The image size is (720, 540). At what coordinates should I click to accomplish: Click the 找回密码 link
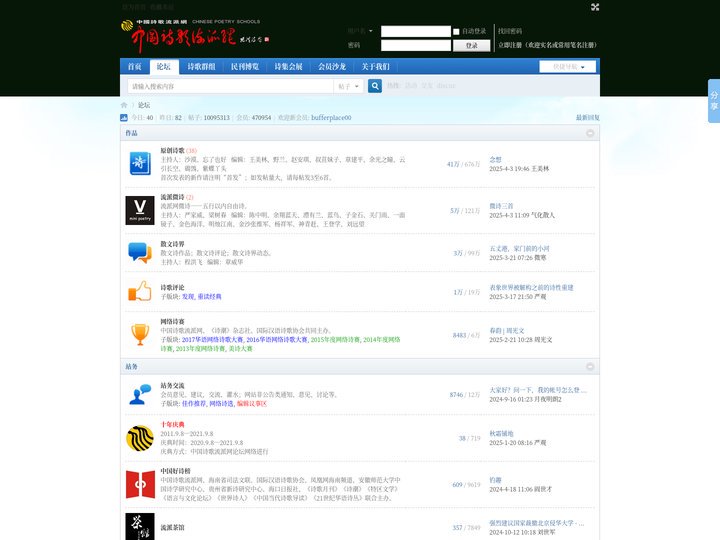click(510, 31)
